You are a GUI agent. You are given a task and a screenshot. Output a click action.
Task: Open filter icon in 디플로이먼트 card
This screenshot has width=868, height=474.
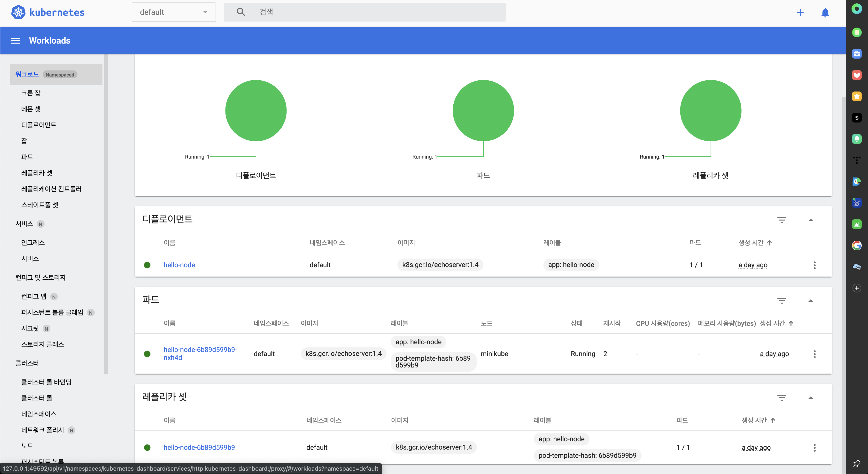tap(781, 220)
